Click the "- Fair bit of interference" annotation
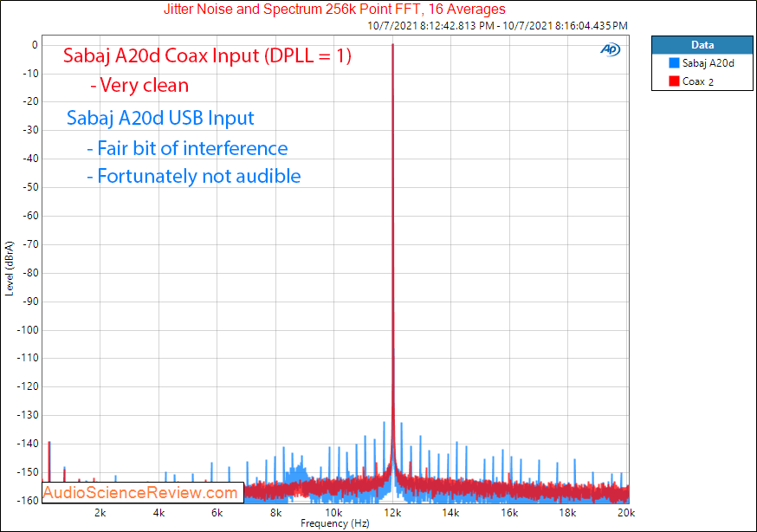 [x=187, y=148]
